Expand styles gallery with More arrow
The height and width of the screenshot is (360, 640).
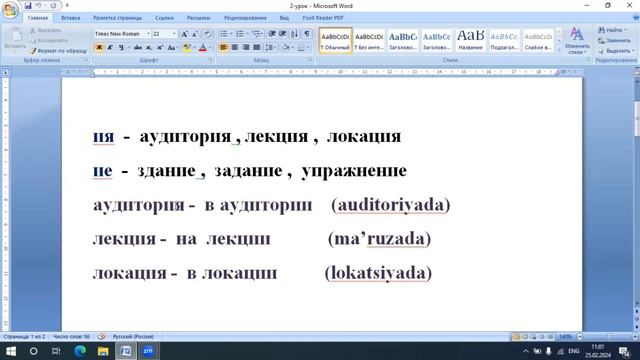559,50
